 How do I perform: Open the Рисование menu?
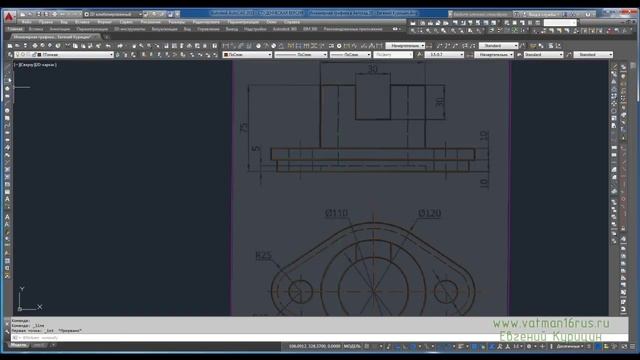(x=151, y=22)
